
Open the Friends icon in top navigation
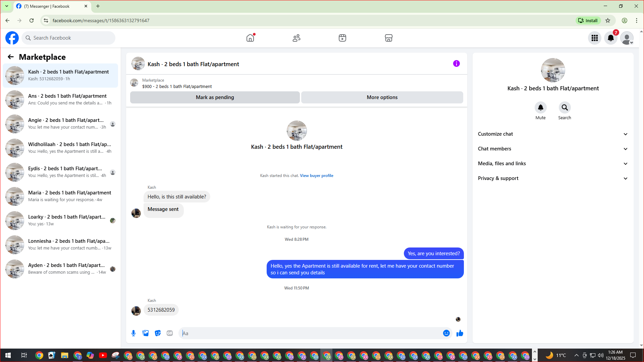point(297,38)
